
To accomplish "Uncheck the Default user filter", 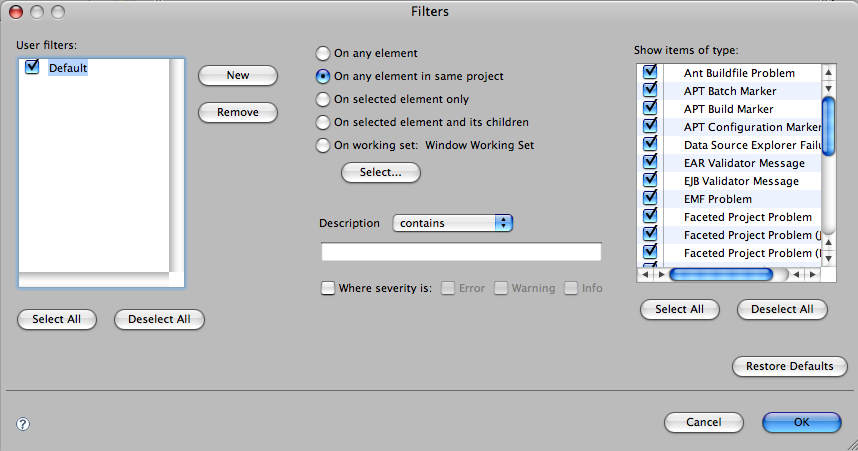I will [x=32, y=67].
